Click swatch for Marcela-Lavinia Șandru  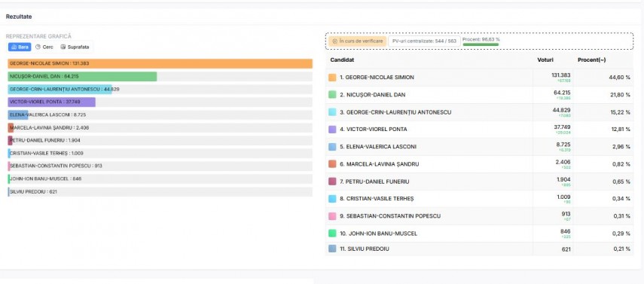pos(332,164)
